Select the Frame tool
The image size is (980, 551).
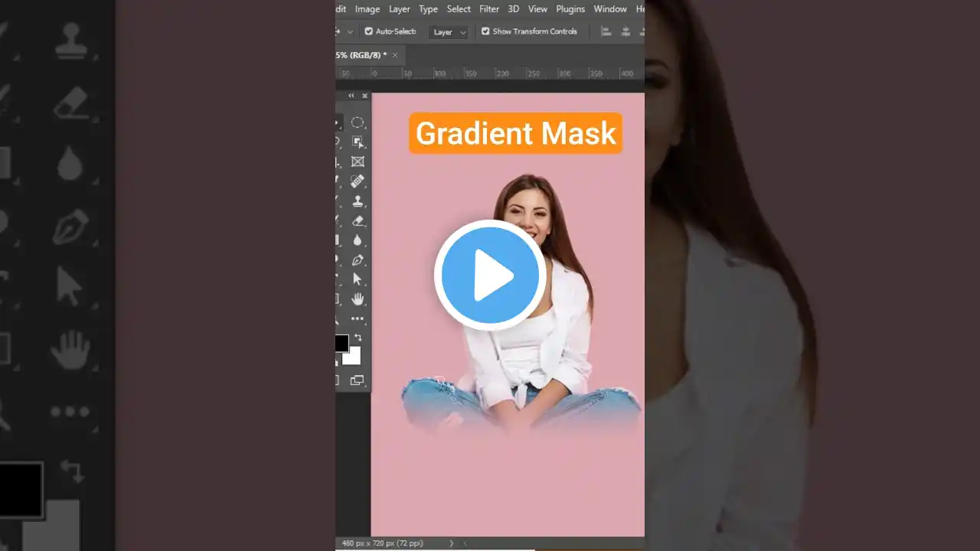tap(357, 161)
